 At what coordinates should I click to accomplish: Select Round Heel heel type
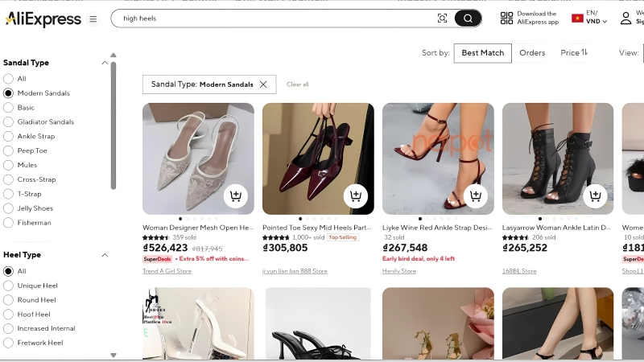tap(8, 300)
